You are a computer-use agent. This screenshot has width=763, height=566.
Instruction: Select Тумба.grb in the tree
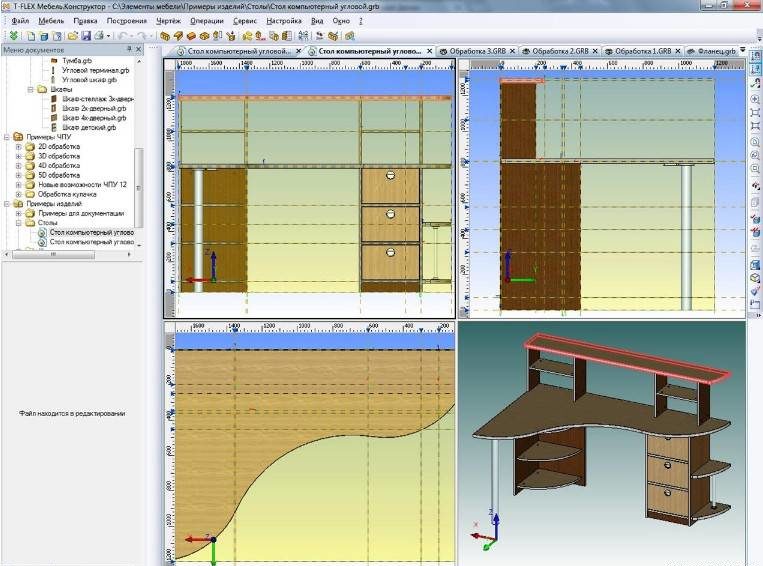click(x=77, y=61)
